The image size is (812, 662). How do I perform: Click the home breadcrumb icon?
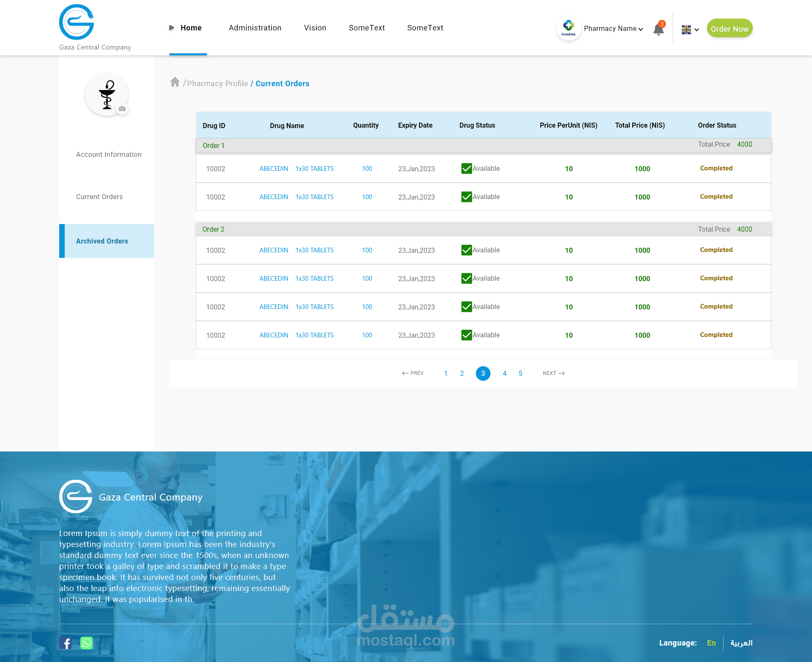(x=175, y=82)
